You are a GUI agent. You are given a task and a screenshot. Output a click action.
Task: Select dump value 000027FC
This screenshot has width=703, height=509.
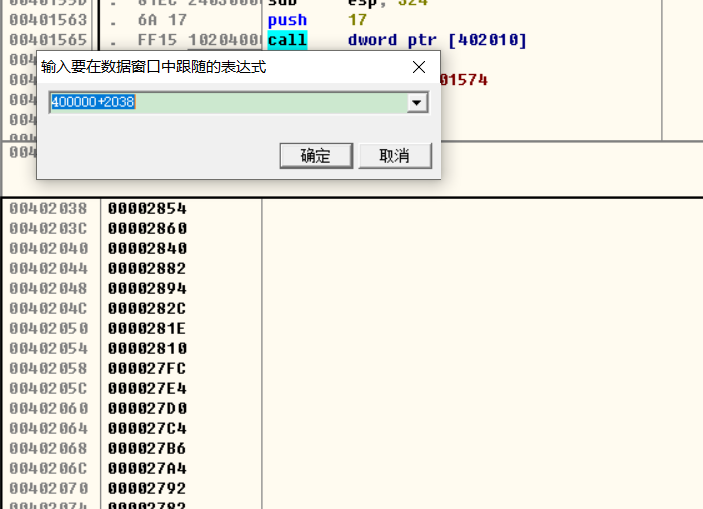click(147, 369)
